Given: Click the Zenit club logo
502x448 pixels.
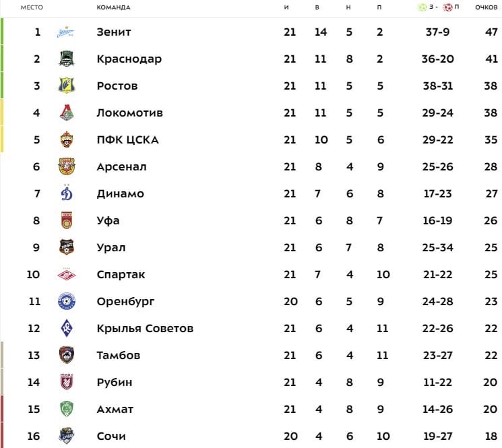Looking at the screenshot, I should [x=66, y=32].
